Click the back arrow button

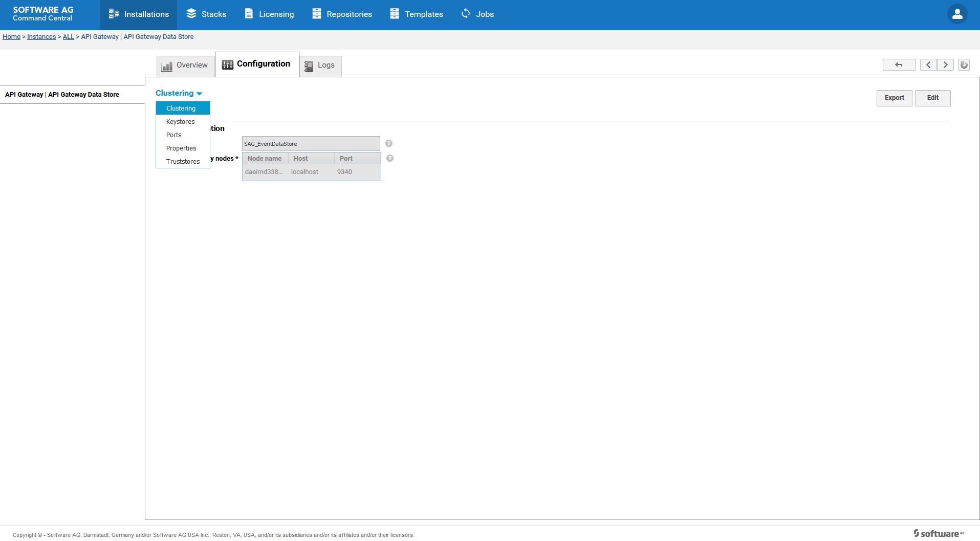(x=899, y=65)
